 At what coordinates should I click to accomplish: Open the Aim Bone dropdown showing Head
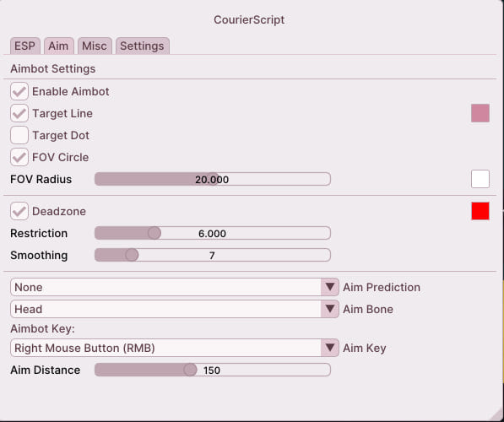(x=175, y=309)
